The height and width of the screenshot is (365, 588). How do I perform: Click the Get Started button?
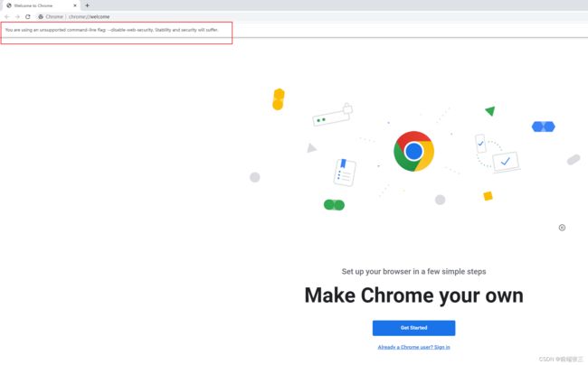pyautogui.click(x=413, y=328)
